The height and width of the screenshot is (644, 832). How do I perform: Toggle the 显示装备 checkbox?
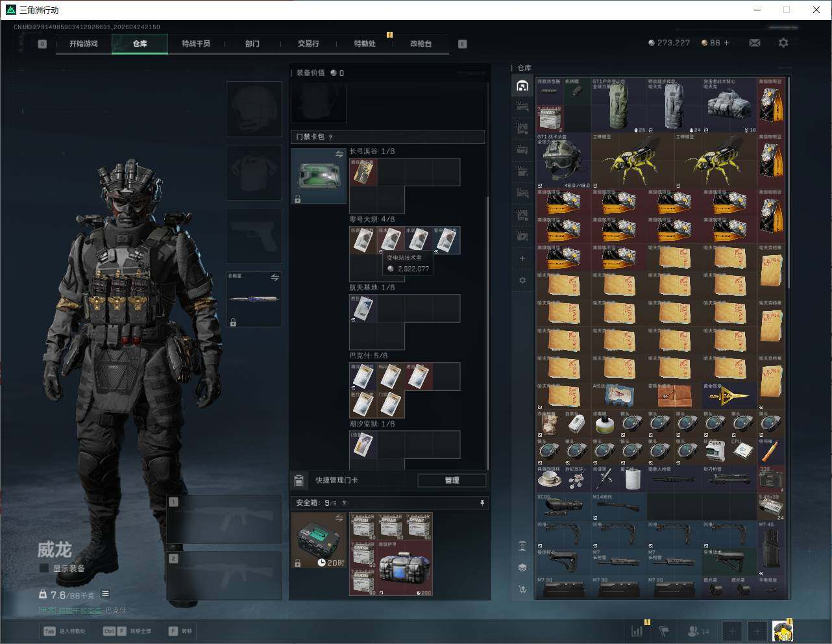click(44, 568)
